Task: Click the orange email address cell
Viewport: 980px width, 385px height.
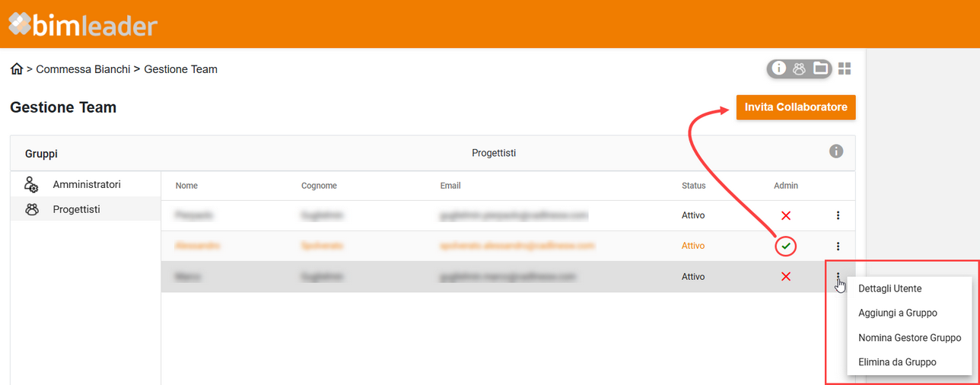Action: click(x=517, y=246)
